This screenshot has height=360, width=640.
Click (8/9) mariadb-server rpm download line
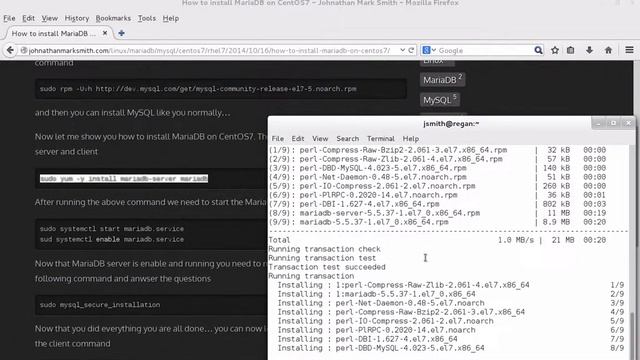tap(437, 213)
